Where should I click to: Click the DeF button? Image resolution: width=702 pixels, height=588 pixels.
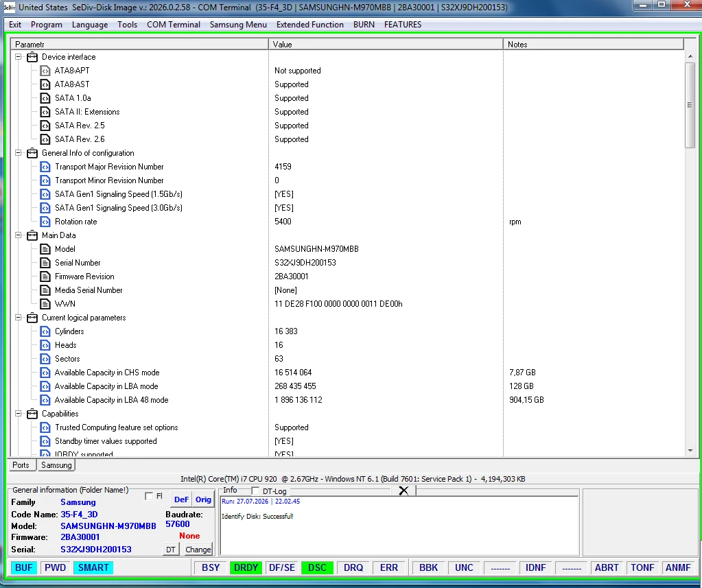click(x=181, y=499)
